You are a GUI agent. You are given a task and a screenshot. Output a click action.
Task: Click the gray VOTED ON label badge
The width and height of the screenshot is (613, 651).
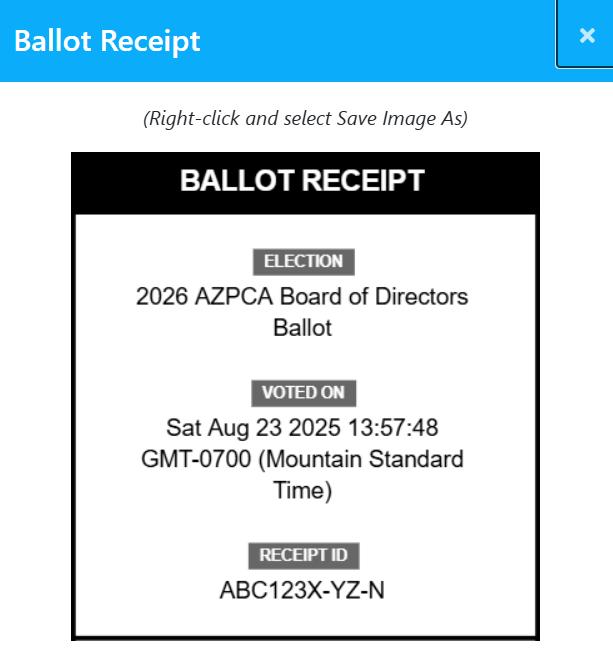pos(303,392)
